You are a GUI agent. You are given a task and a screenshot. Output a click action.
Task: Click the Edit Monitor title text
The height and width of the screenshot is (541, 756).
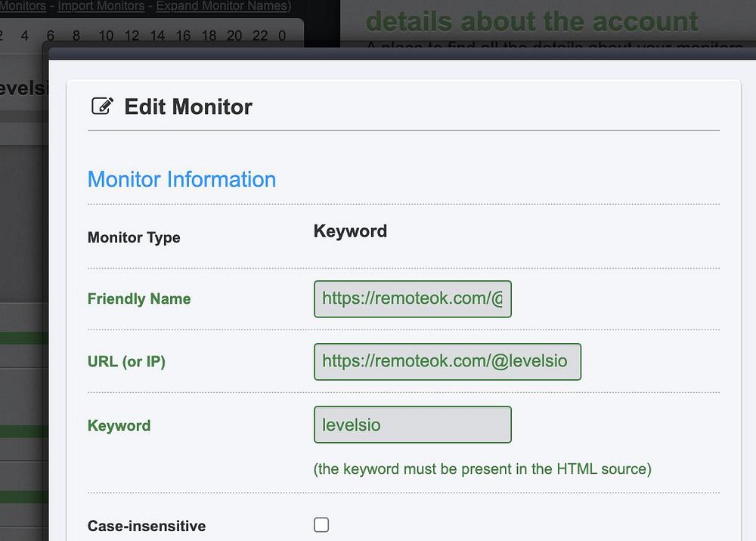pos(188,107)
